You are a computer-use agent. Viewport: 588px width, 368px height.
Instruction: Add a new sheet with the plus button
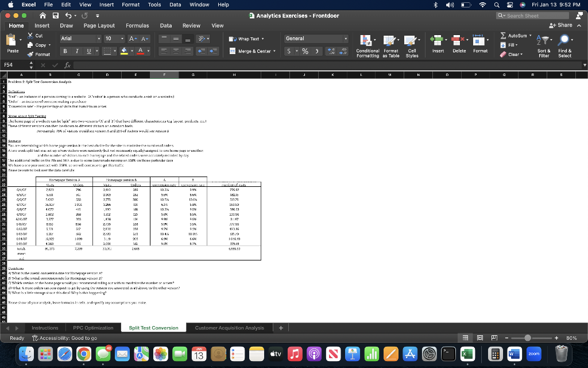click(280, 327)
